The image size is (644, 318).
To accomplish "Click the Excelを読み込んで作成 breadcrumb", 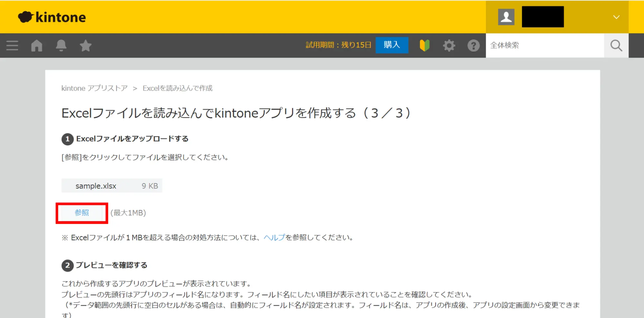I will pyautogui.click(x=178, y=88).
